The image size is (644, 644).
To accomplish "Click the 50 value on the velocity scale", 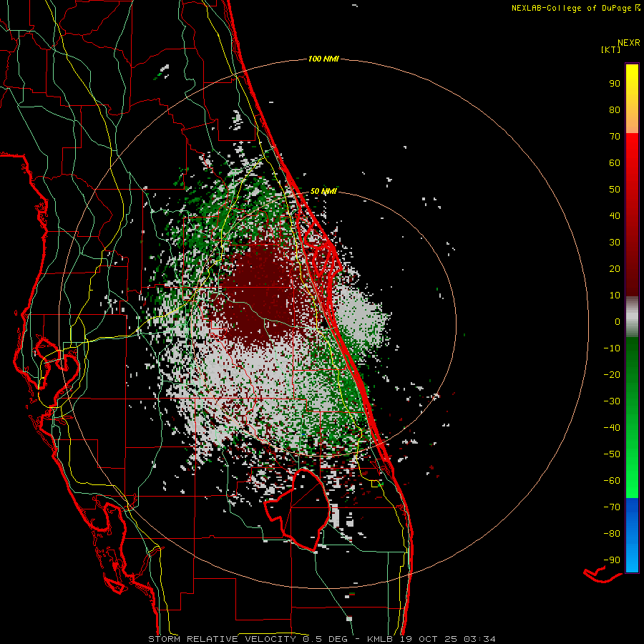I will (x=615, y=190).
